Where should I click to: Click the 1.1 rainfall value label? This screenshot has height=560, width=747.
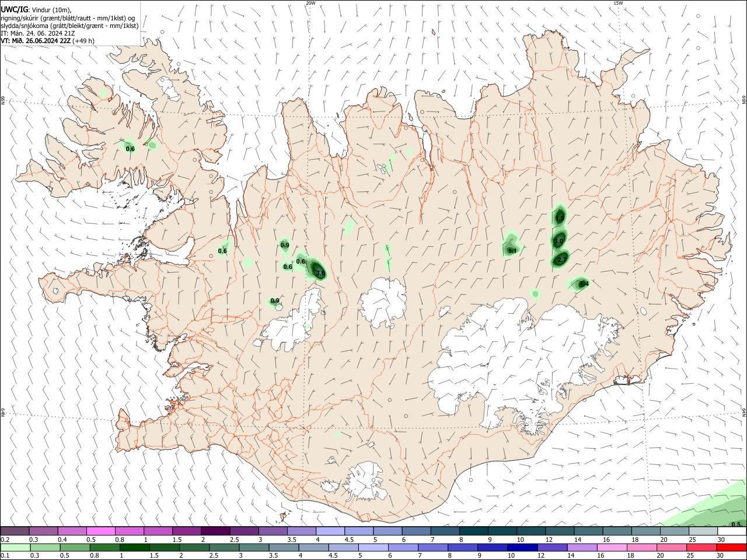click(512, 251)
